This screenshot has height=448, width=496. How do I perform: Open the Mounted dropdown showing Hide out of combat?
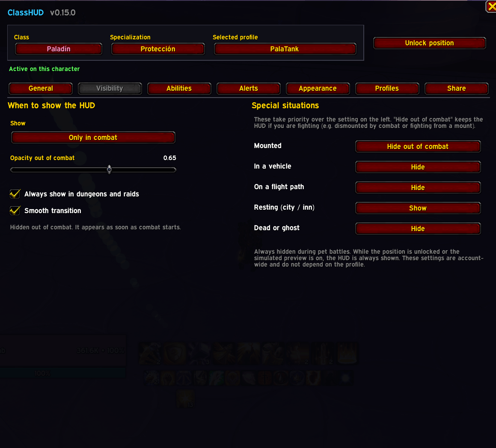[418, 146]
